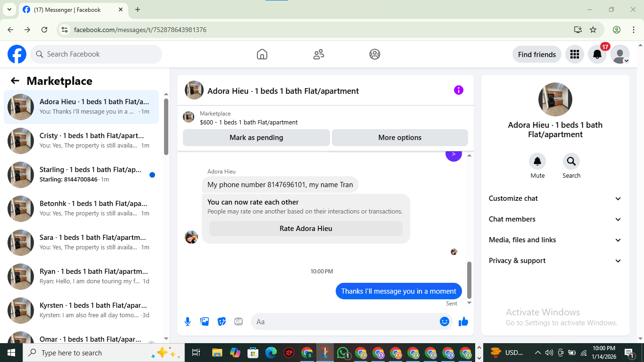Open Microsoft Edge from the taskbar
The width and height of the screenshot is (644, 362).
(x=271, y=353)
